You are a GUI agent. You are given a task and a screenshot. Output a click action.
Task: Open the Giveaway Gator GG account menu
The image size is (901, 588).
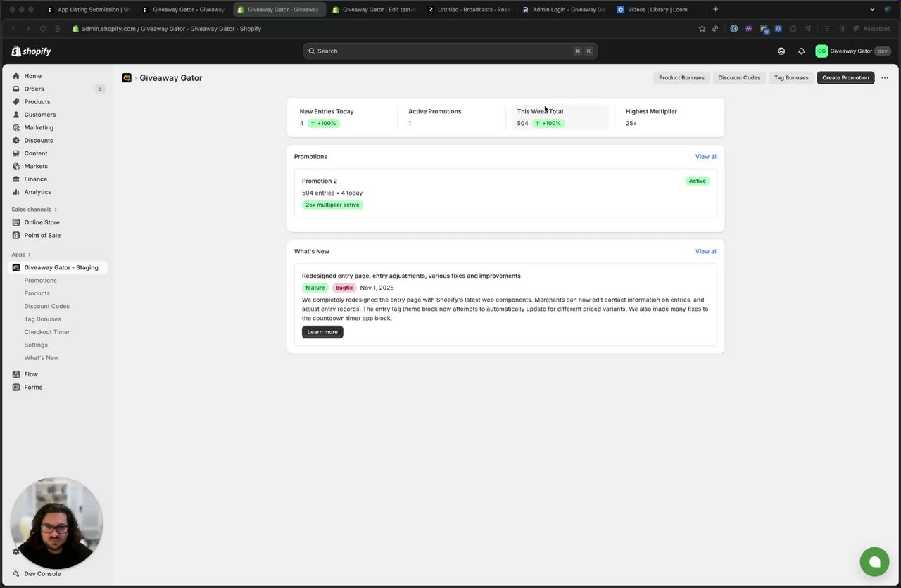point(853,51)
